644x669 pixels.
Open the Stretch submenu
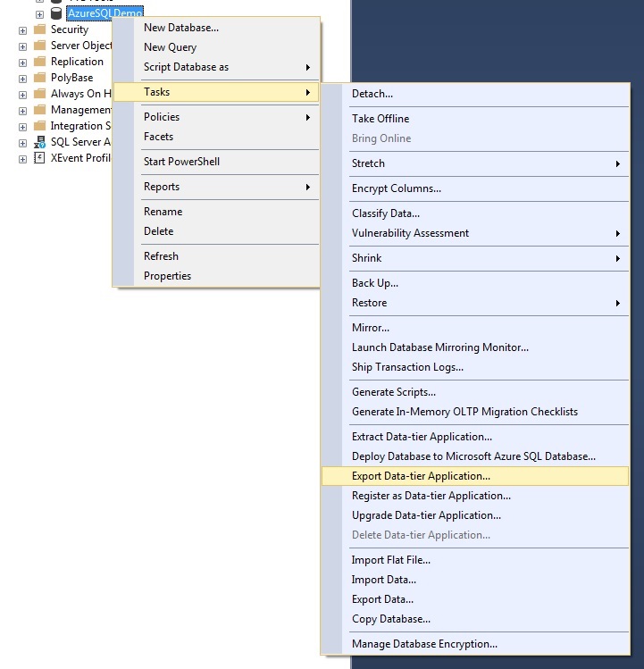click(x=475, y=163)
